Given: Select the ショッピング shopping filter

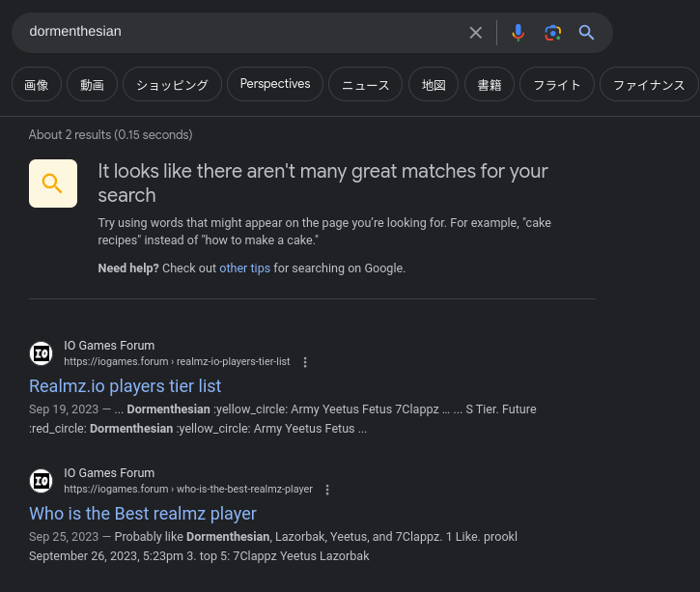Looking at the screenshot, I should (x=172, y=85).
